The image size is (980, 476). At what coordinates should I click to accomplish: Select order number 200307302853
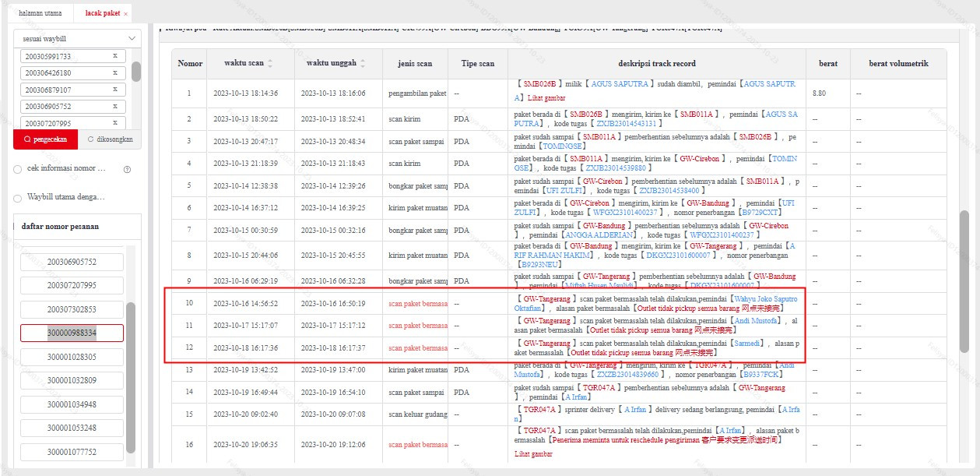(72, 309)
